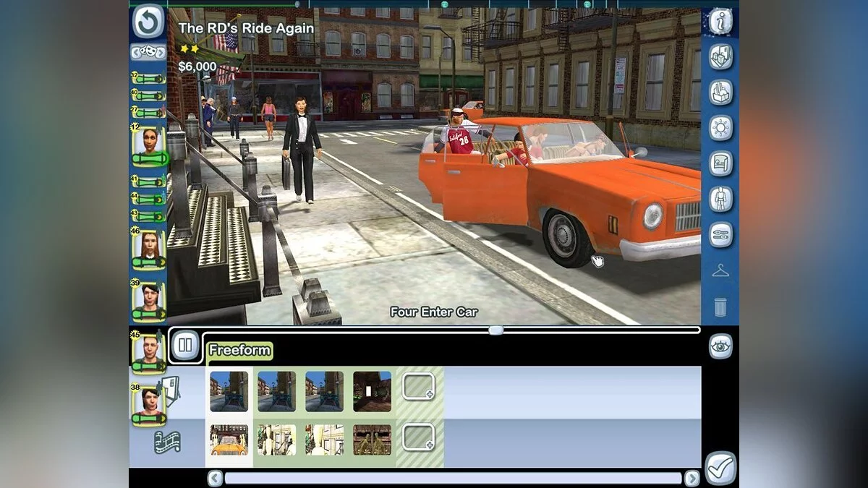Select second street set thumbnail in top row
Image resolution: width=868 pixels, height=488 pixels.
point(276,392)
